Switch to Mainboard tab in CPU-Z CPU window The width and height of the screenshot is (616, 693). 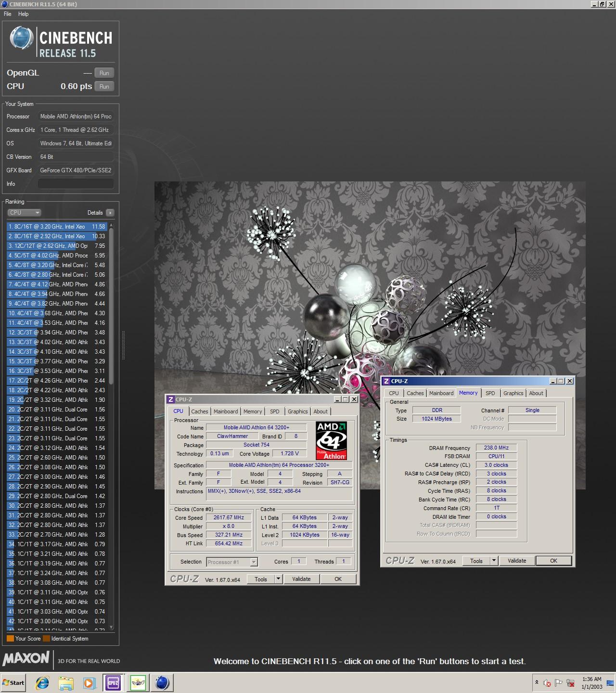226,411
